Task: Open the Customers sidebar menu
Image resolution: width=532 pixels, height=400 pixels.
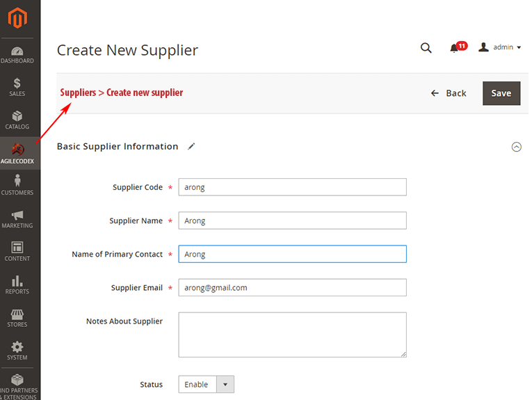Action: click(x=17, y=185)
